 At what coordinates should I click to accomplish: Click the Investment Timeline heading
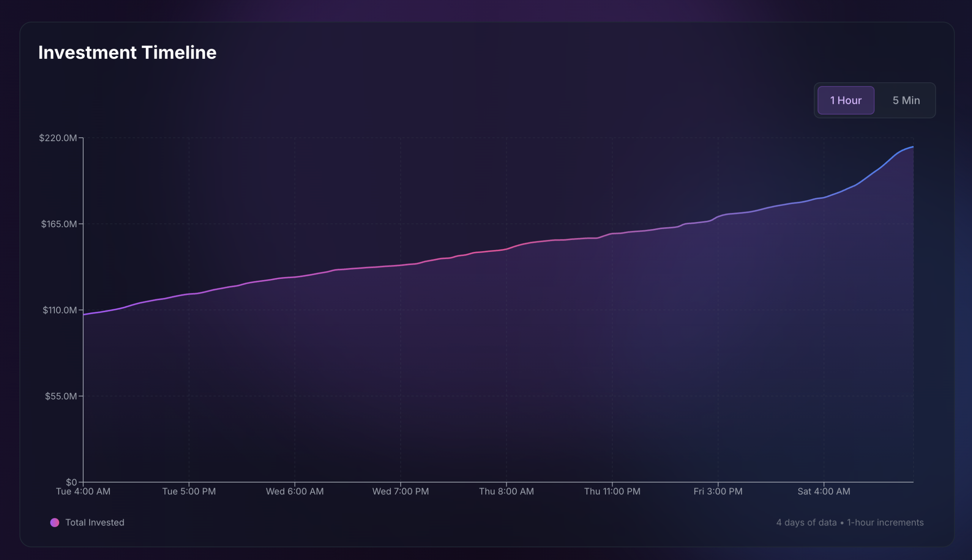127,53
